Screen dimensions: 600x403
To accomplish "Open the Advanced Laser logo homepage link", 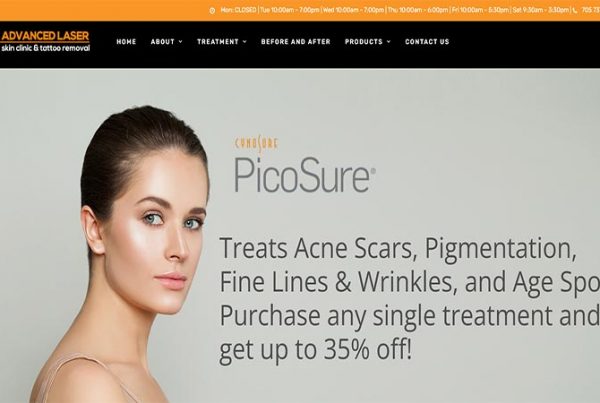I will click(x=45, y=41).
